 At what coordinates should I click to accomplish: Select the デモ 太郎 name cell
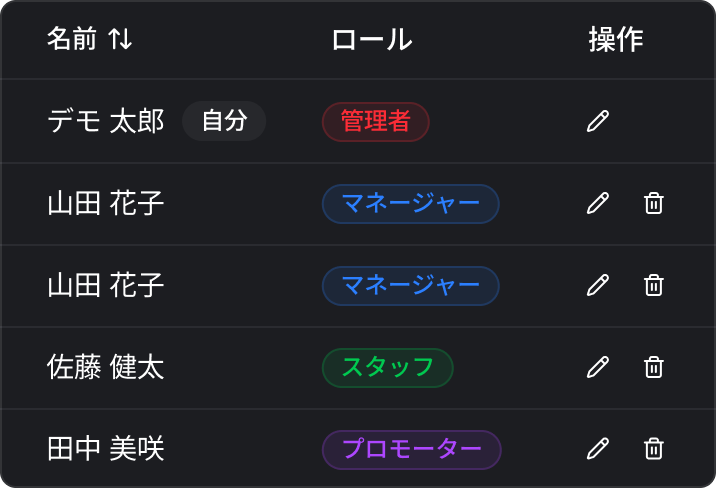(x=106, y=122)
